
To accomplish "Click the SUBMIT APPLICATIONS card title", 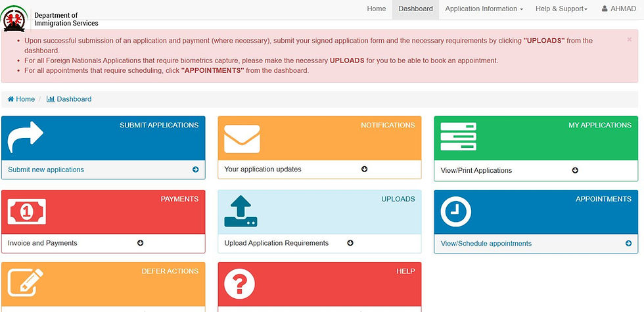I will 159,125.
